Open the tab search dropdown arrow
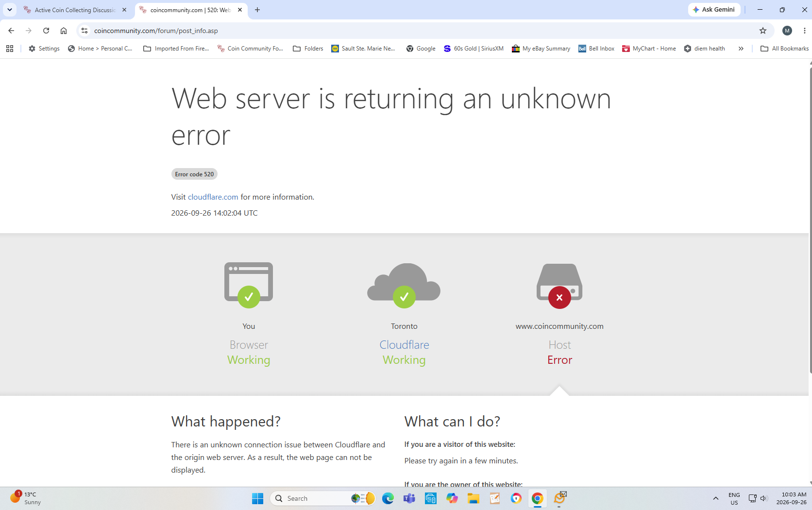The width and height of the screenshot is (812, 510). (10, 10)
